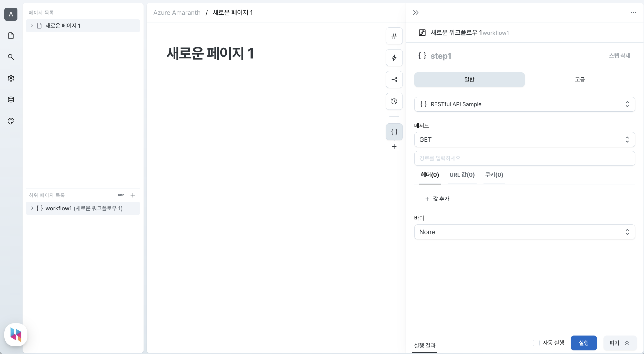Select the URL 값(0) tab
The height and width of the screenshot is (354, 644).
click(x=462, y=175)
